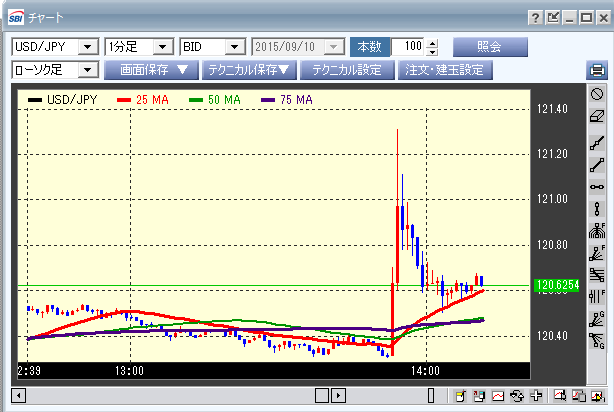Select the circle-slash delete-all tool

click(597, 94)
